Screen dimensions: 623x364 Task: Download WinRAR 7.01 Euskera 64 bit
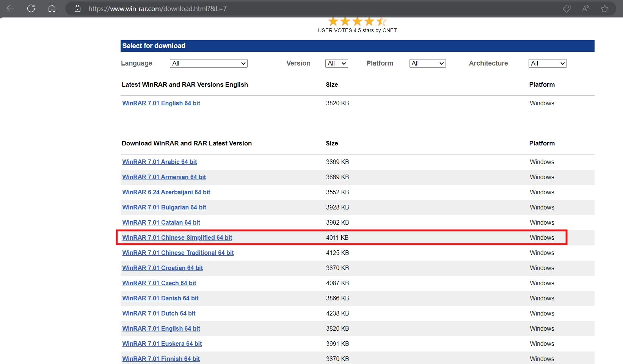tap(162, 344)
